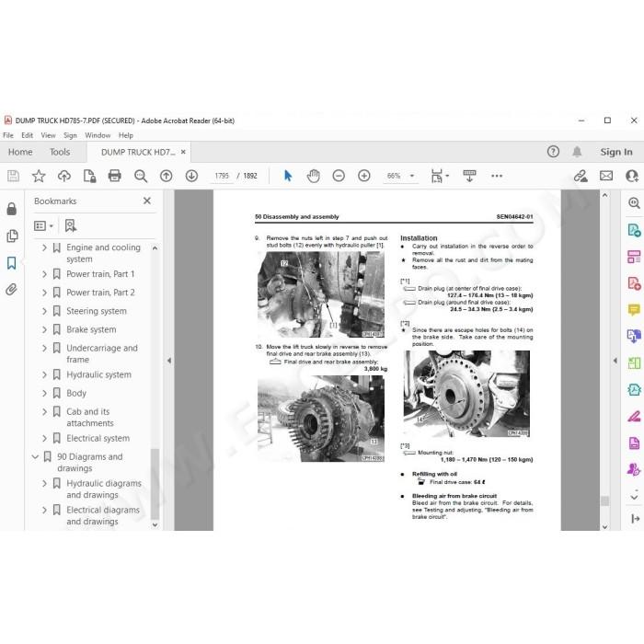Open the Find text magnifier

141,177
